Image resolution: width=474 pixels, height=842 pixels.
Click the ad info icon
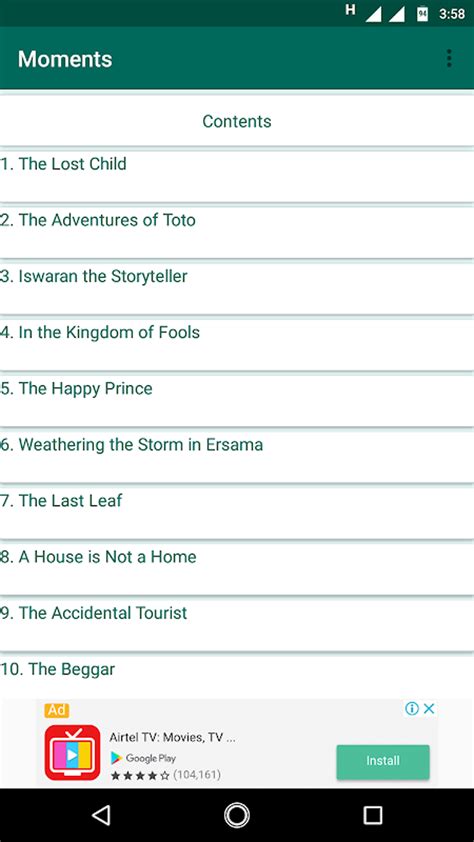click(412, 709)
